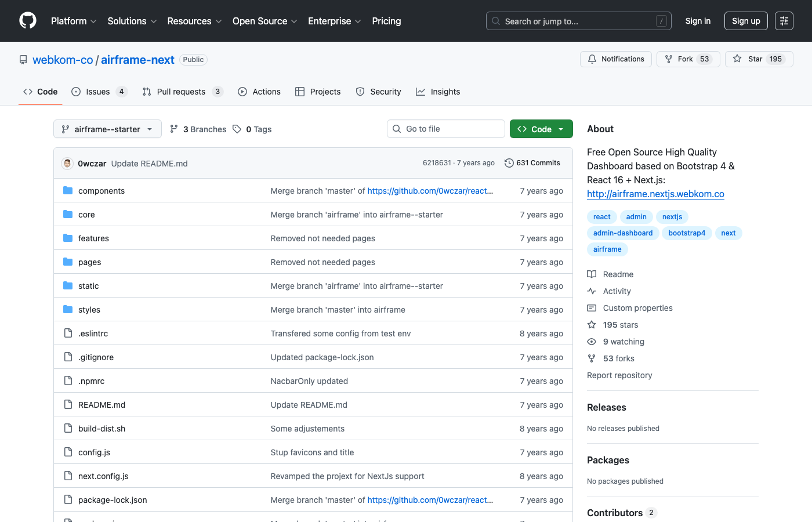Open the airframe.nextjs.webkom.co link
Viewport: 812px width, 522px height.
pyautogui.click(x=655, y=194)
